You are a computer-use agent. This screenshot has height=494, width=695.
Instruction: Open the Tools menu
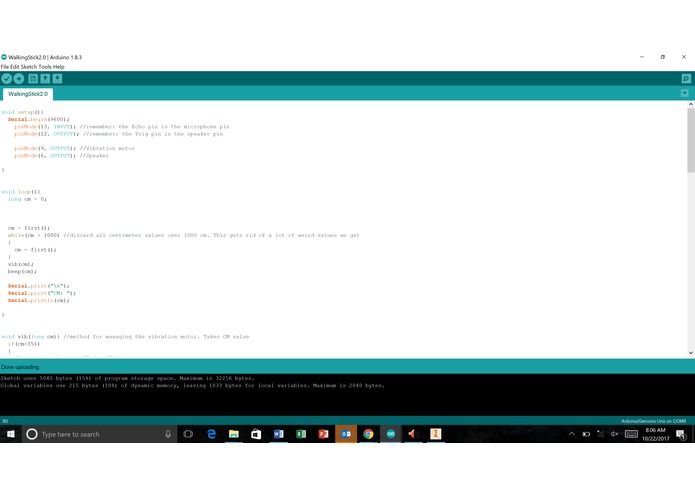tap(45, 67)
